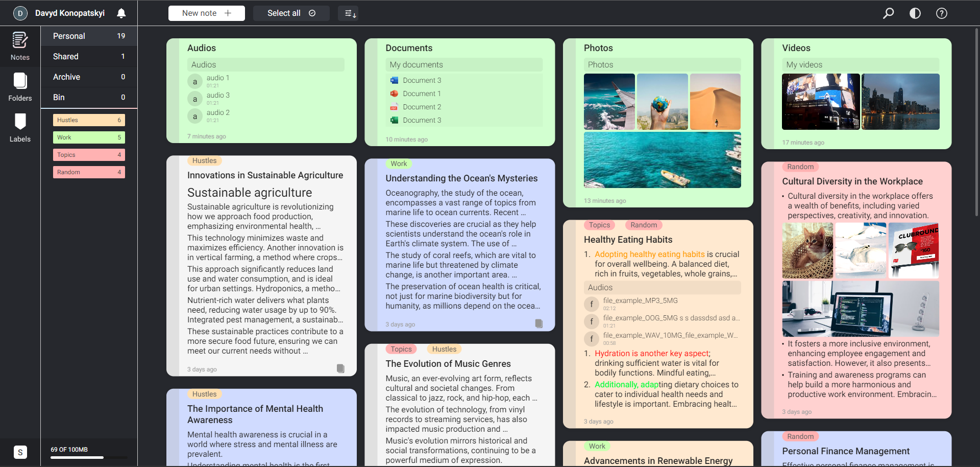Viewport: 980px width, 467px height.
Task: Open the notifications bell
Action: (121, 13)
